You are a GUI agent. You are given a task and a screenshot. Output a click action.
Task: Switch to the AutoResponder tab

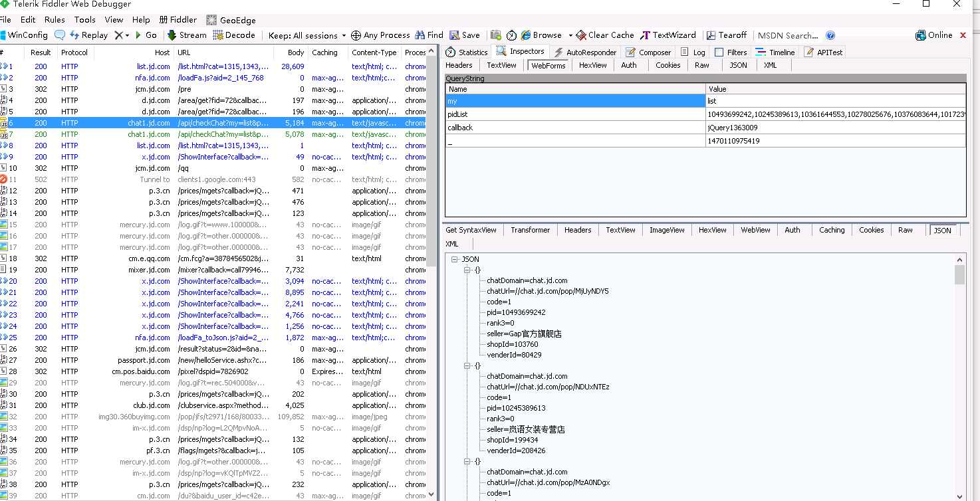585,52
